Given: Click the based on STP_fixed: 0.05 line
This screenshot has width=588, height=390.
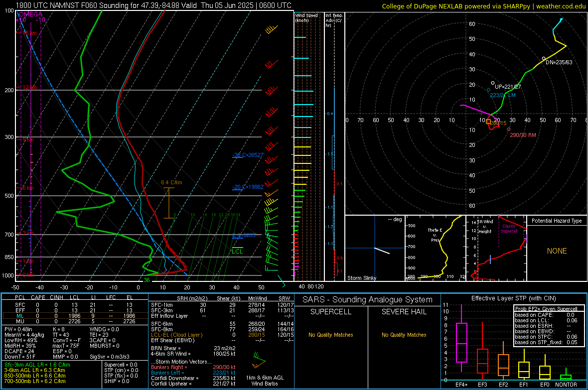Looking at the screenshot, I should tap(546, 342).
